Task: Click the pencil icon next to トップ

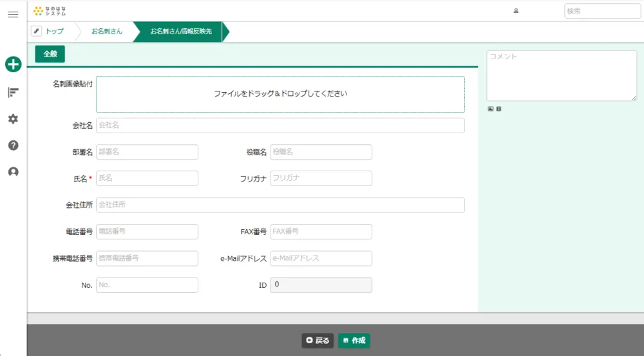Action: coord(36,31)
